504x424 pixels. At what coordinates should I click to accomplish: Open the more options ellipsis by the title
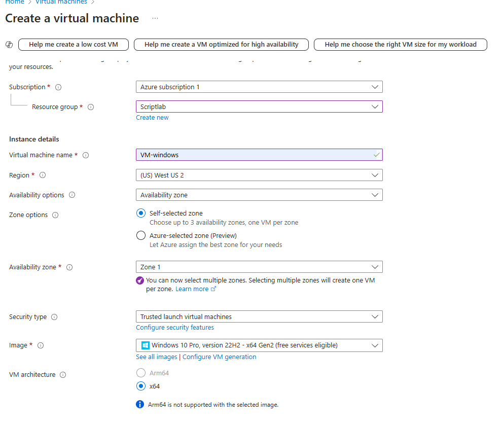pyautogui.click(x=155, y=19)
